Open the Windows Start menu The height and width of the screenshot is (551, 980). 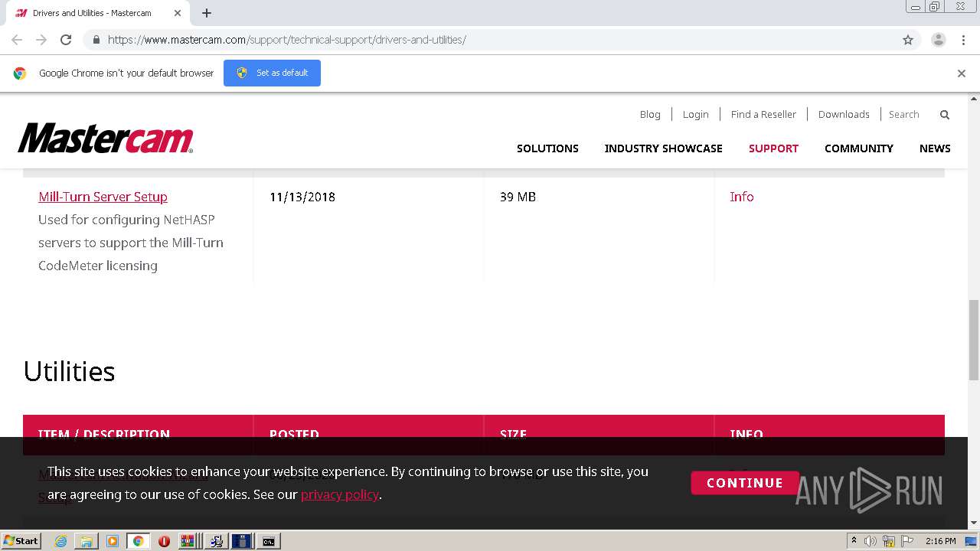[21, 540]
